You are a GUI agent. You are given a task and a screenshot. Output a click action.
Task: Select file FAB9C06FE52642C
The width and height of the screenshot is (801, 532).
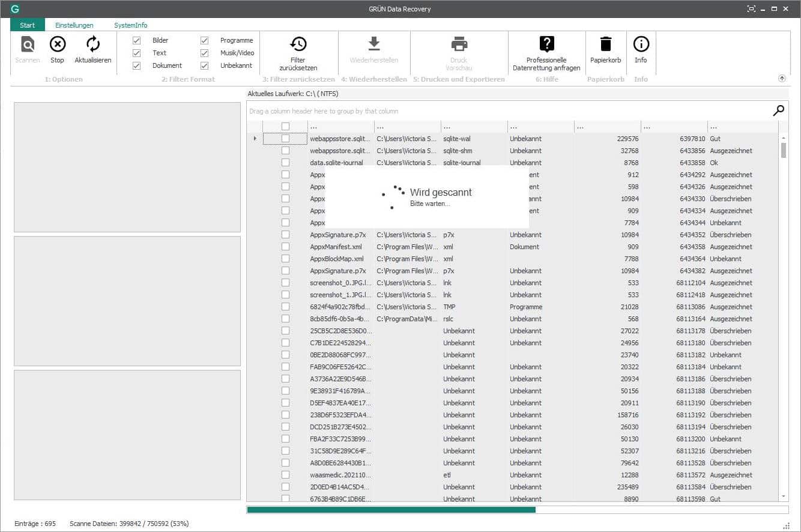click(340, 367)
